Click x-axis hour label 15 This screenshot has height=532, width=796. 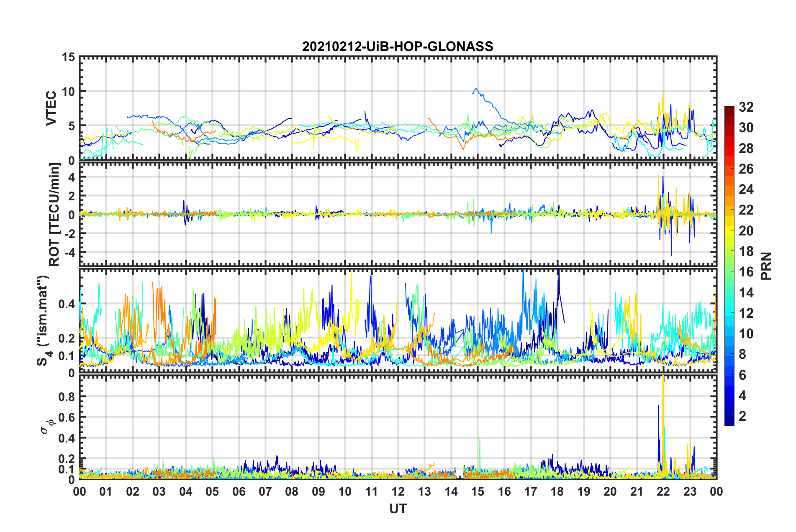click(x=478, y=491)
